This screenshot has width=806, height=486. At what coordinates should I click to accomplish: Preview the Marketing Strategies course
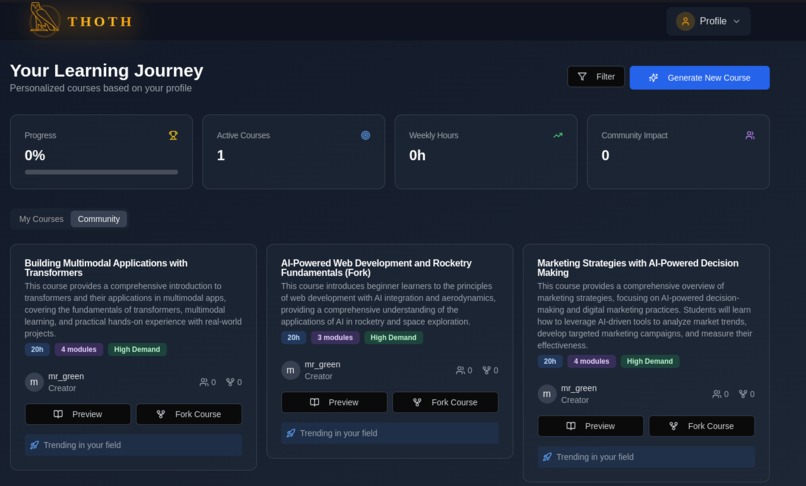pos(591,426)
